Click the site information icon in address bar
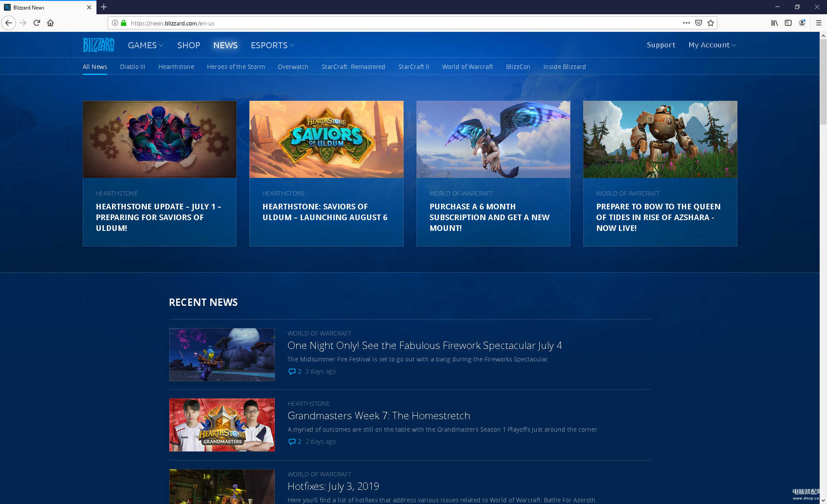The height and width of the screenshot is (504, 827). 115,23
